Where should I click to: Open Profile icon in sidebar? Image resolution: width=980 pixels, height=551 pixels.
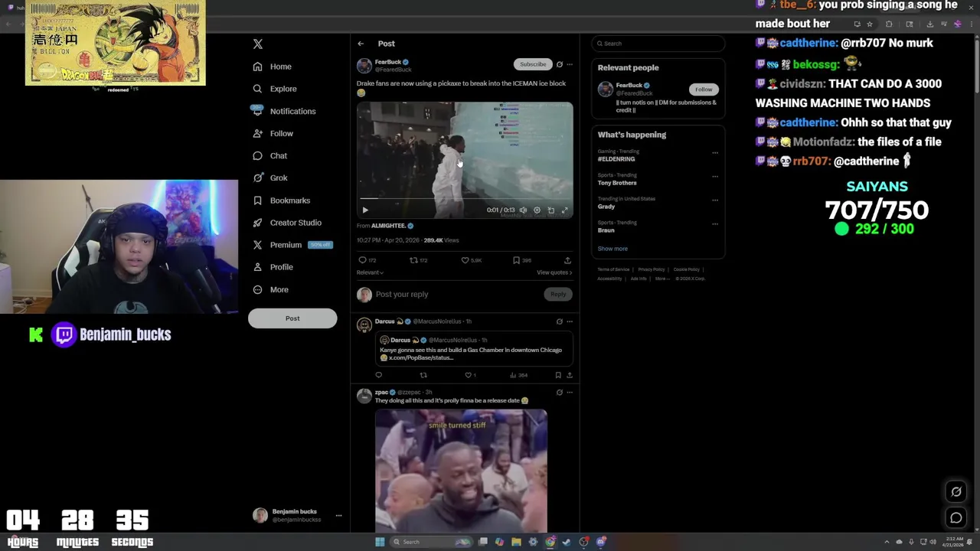[258, 267]
